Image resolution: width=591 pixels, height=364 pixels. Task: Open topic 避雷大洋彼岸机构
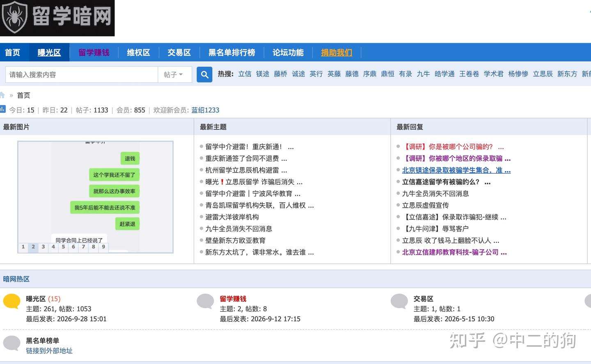click(x=232, y=217)
